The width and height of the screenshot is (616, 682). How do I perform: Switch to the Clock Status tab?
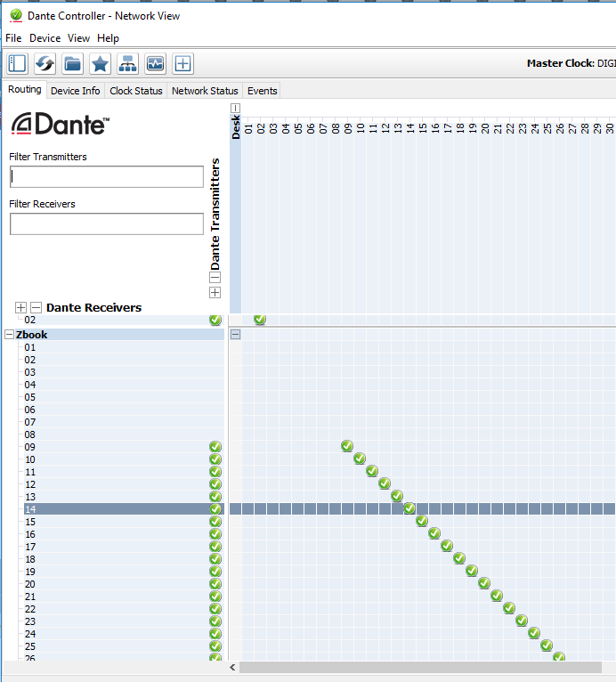click(x=135, y=91)
